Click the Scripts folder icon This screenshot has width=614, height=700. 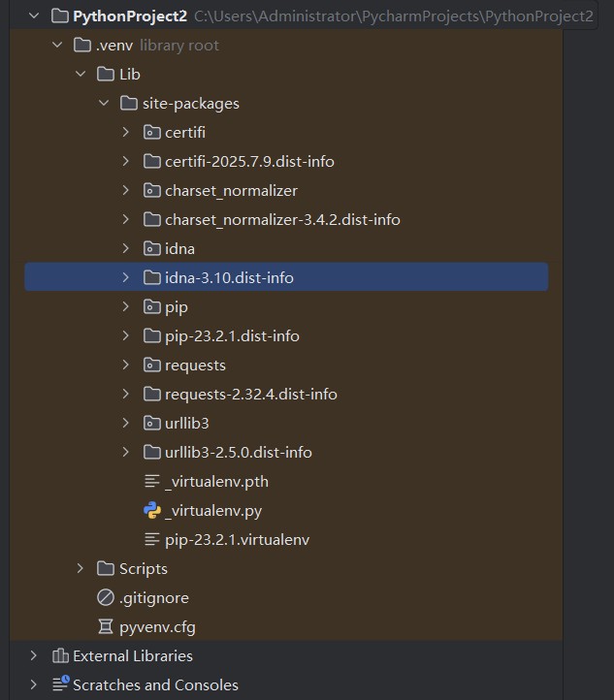click(106, 568)
